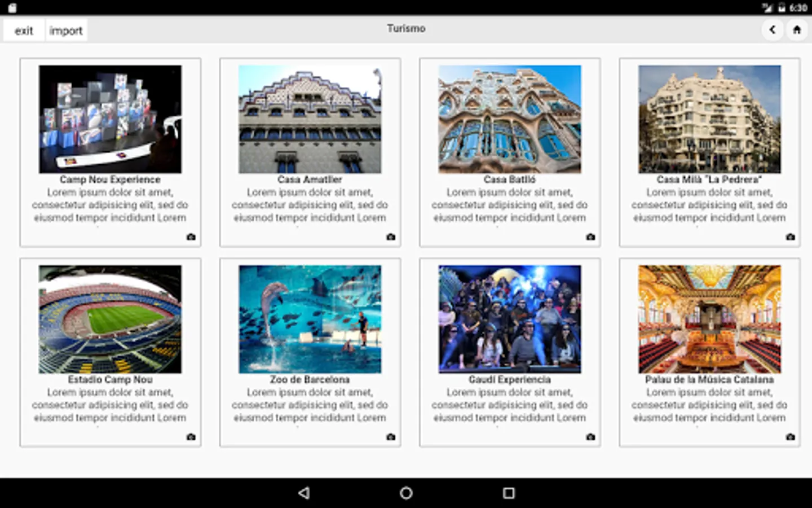The width and height of the screenshot is (812, 508).
Task: Select the Camp Nou Experience title
Action: tap(110, 179)
